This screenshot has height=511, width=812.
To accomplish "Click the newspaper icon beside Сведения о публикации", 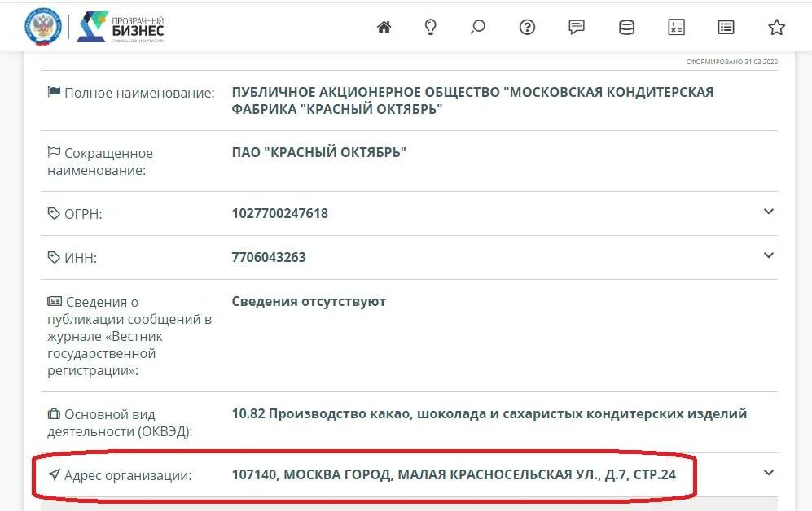I will click(x=55, y=301).
